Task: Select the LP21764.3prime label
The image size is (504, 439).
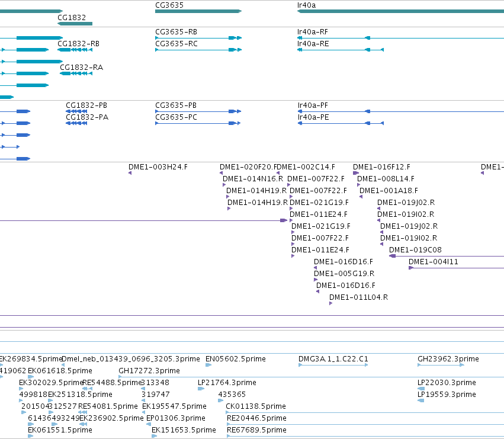Action: pos(227,383)
